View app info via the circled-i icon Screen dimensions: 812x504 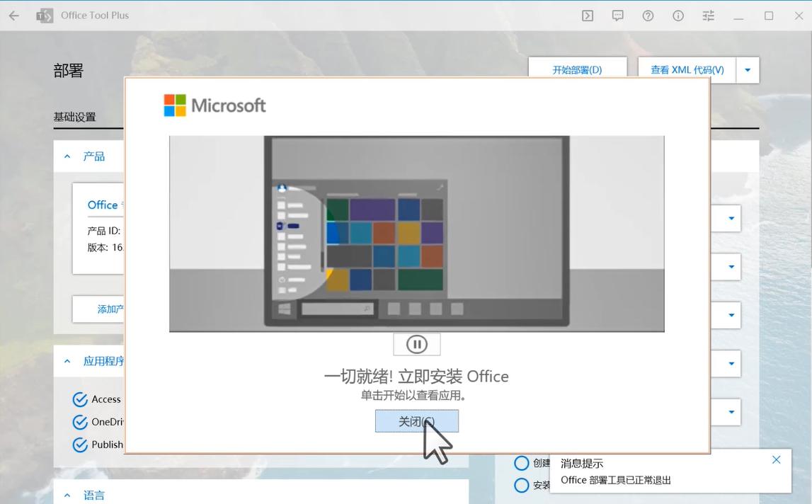pyautogui.click(x=677, y=15)
